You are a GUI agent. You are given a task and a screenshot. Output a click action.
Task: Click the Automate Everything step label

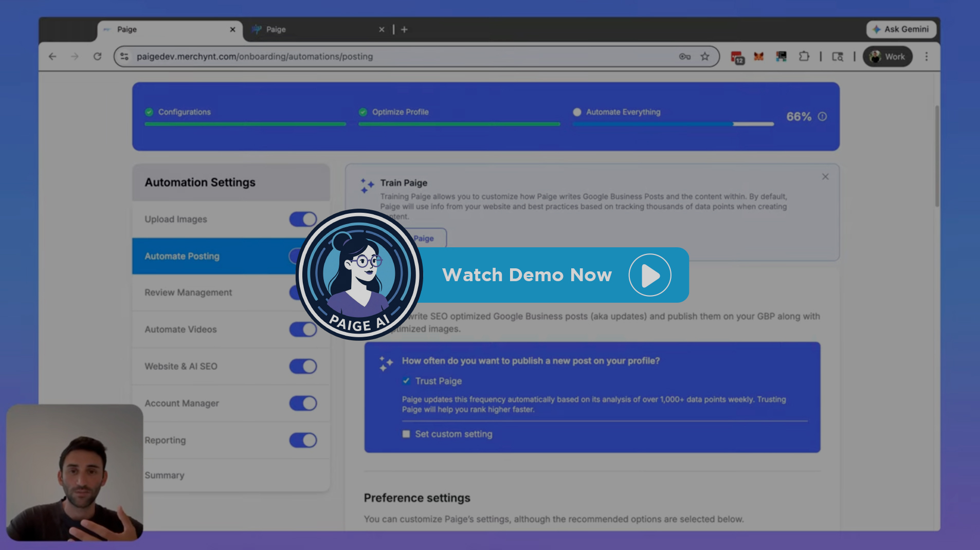click(x=623, y=112)
